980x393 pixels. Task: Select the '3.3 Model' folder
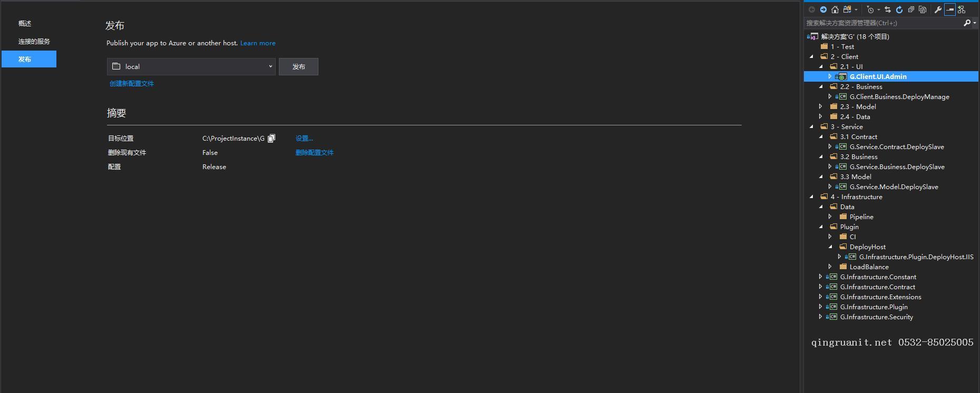click(x=856, y=177)
